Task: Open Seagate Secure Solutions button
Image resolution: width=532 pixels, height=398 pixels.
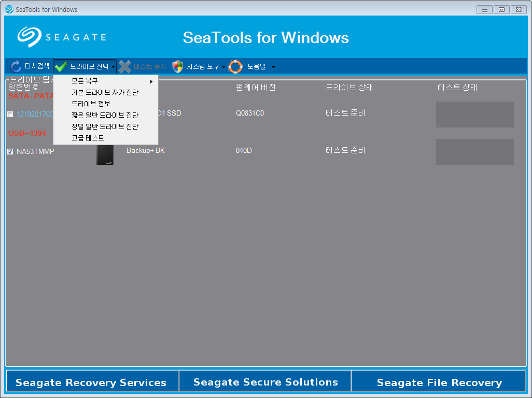Action: click(x=265, y=382)
